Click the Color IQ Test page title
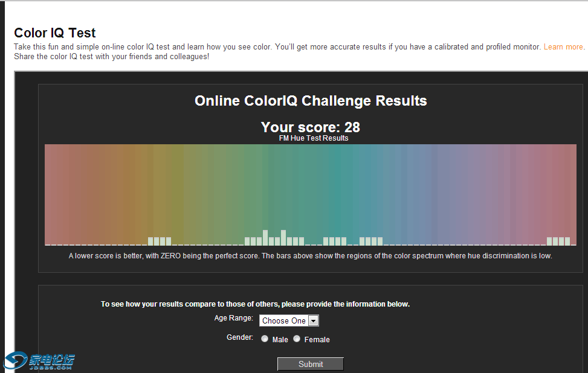The height and width of the screenshot is (373, 588). (55, 33)
